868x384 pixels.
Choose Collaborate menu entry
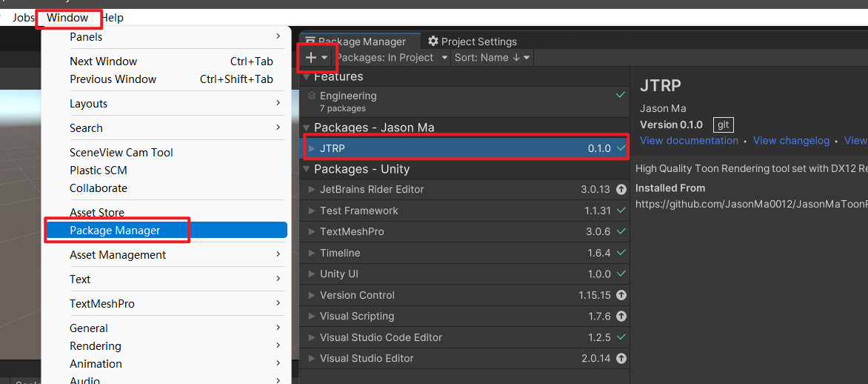pyautogui.click(x=166, y=188)
